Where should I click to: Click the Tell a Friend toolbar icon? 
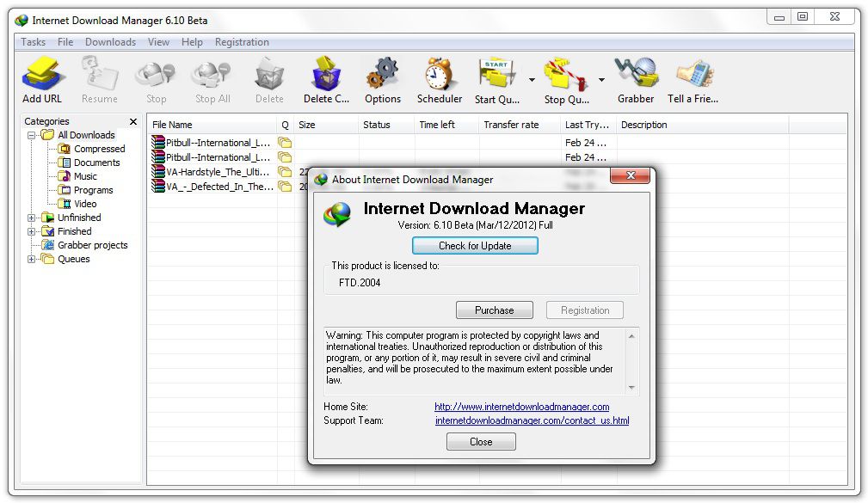click(694, 73)
